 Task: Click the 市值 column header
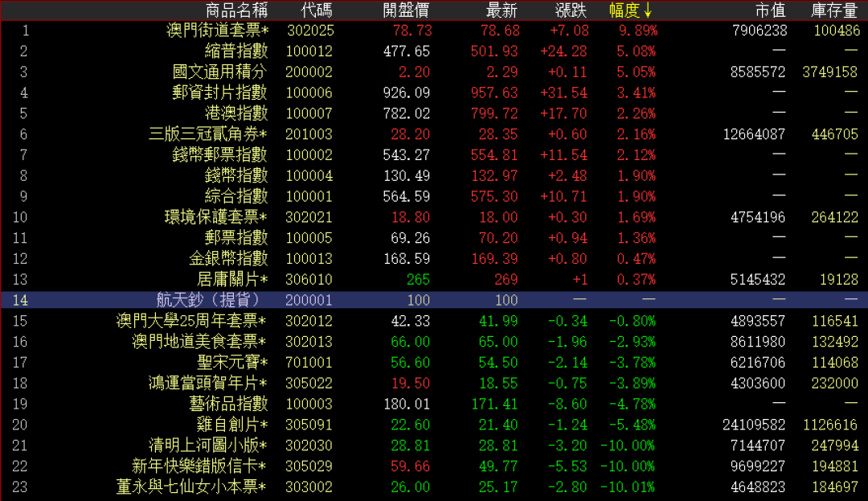pos(770,10)
